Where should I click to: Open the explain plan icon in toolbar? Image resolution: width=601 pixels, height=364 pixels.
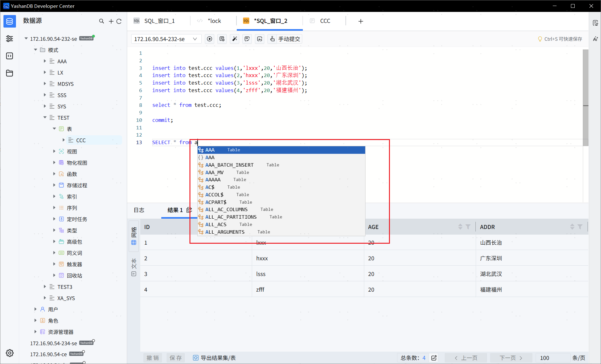click(x=222, y=39)
